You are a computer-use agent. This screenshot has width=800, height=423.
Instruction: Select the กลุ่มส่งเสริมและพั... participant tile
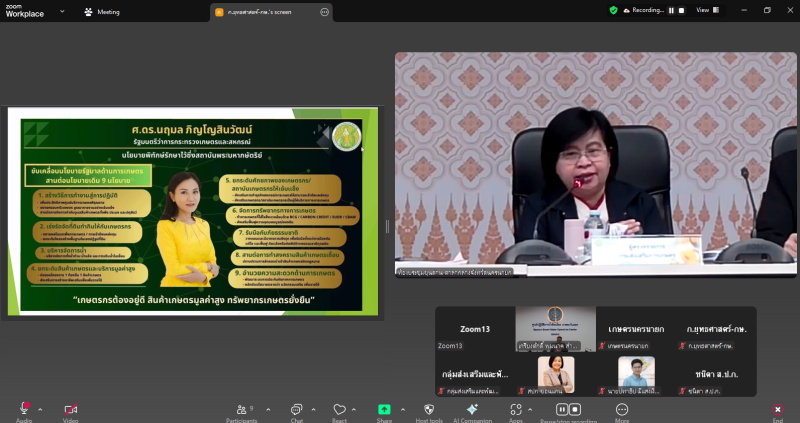click(x=475, y=374)
